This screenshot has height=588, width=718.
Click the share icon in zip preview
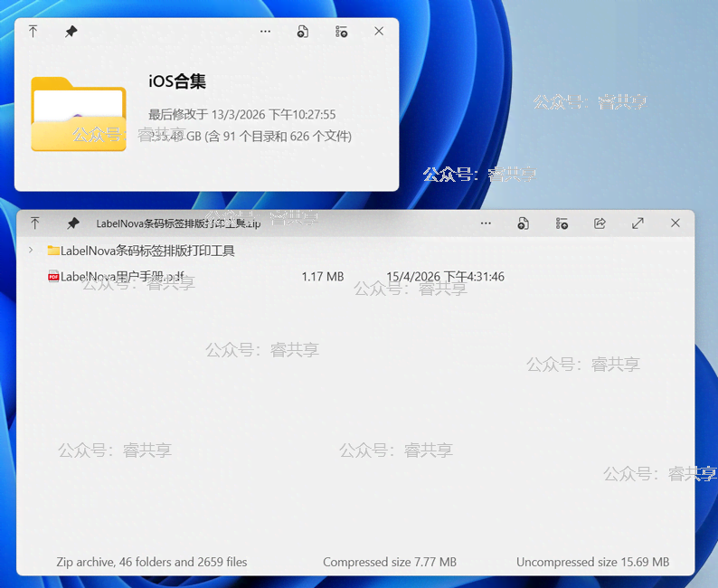pos(600,223)
